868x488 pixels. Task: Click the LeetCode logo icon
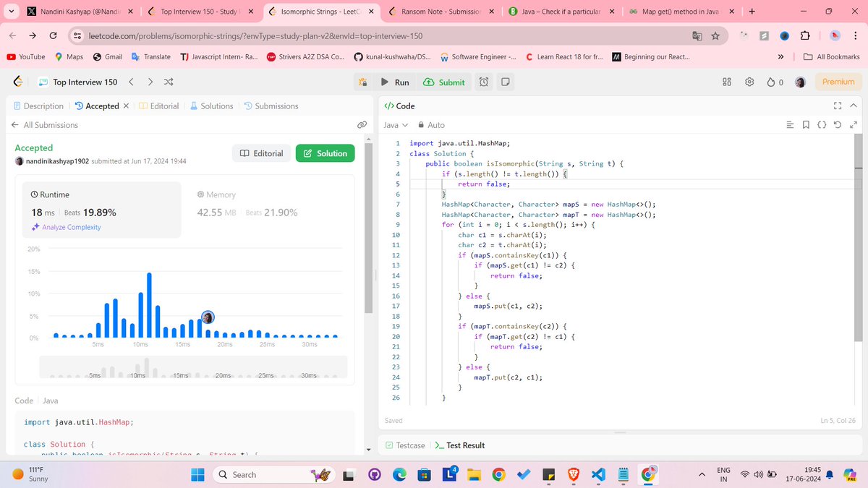point(18,82)
